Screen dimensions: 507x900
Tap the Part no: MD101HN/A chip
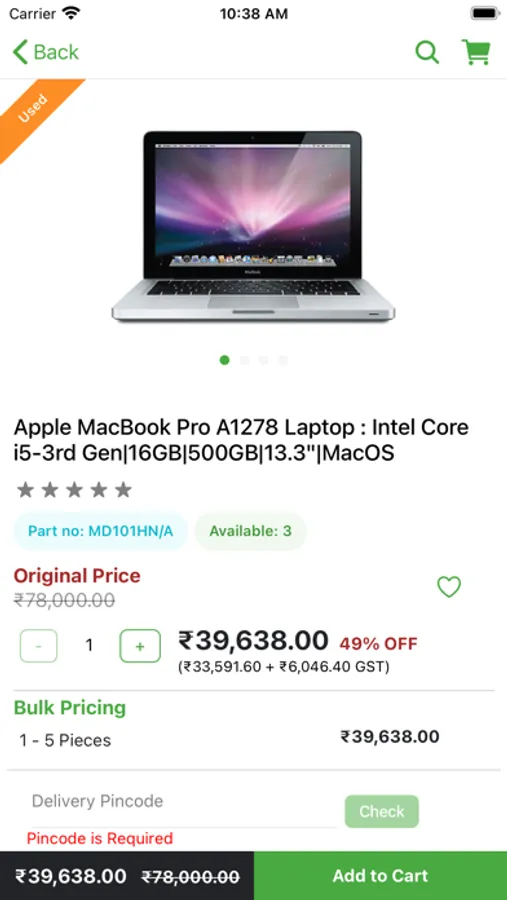point(100,531)
